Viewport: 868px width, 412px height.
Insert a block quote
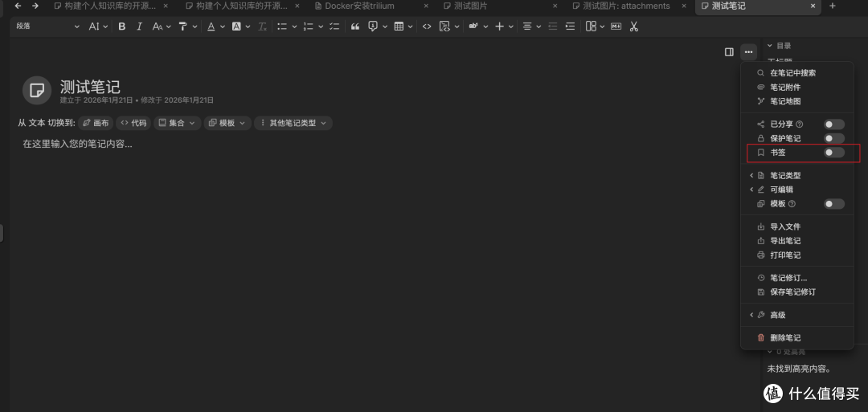click(x=355, y=26)
